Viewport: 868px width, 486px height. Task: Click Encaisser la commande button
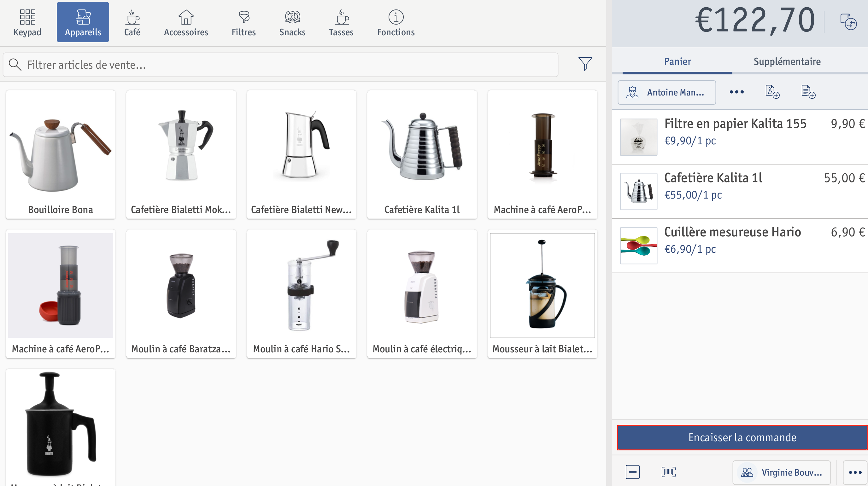[742, 437]
